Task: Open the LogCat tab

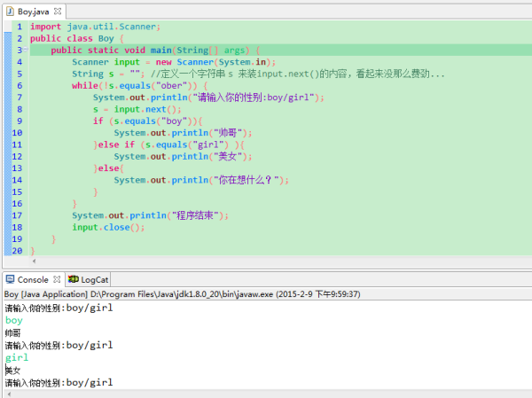Action: coord(94,278)
